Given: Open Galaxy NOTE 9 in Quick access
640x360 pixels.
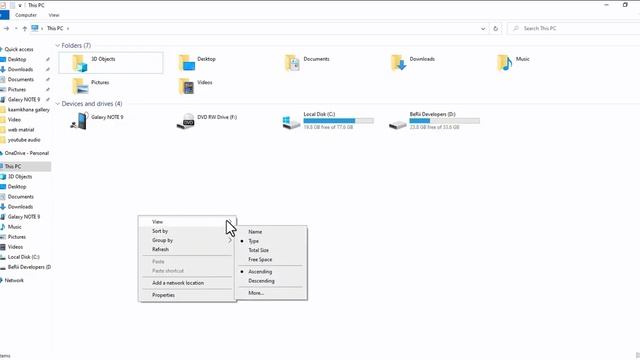Looking at the screenshot, I should pos(24,100).
